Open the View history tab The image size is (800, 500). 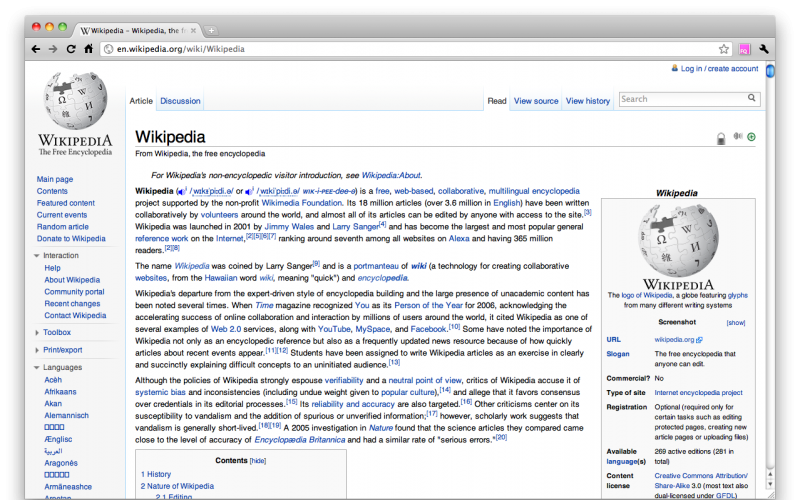pos(588,101)
